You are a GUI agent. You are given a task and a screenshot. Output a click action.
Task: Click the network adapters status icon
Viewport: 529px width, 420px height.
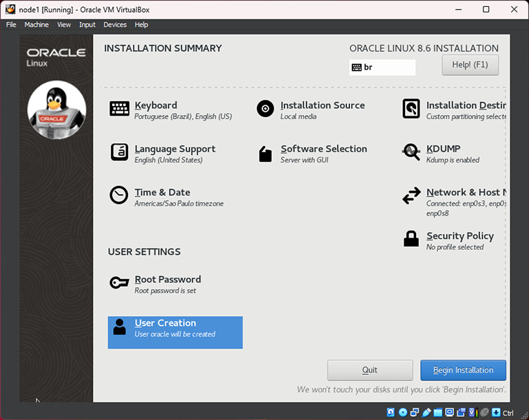pyautogui.click(x=415, y=412)
